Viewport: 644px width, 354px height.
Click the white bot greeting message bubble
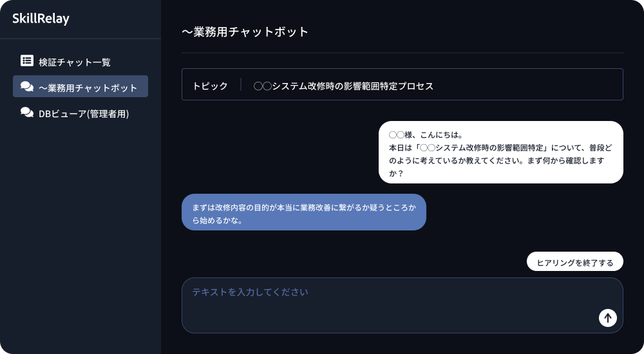(500, 152)
